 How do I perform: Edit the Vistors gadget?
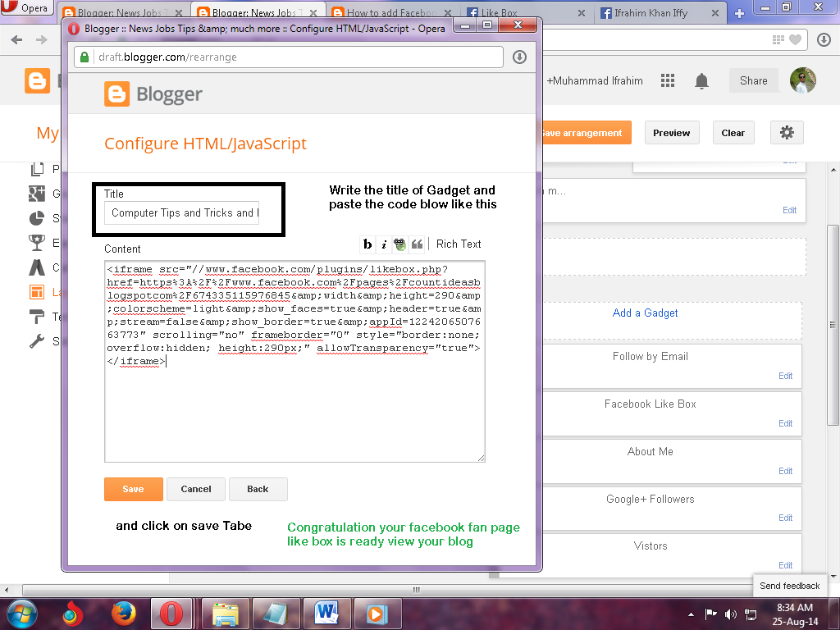pos(785,565)
